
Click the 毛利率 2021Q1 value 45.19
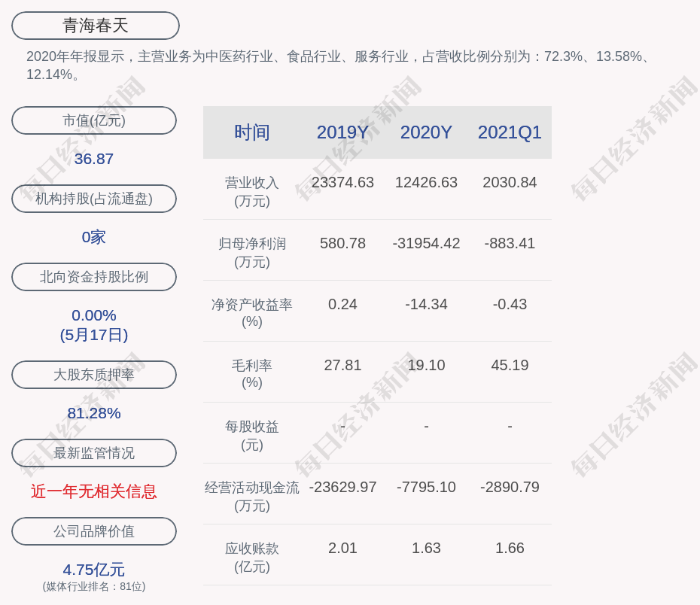(x=510, y=366)
